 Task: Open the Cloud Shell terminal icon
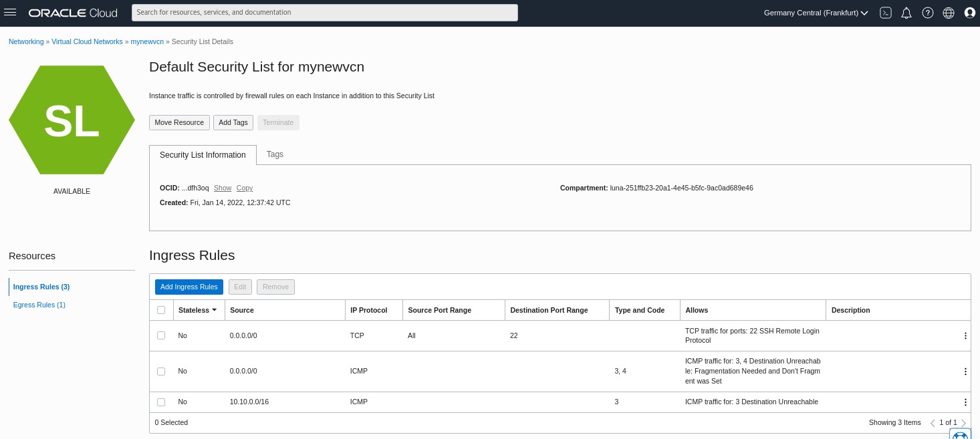(x=886, y=13)
